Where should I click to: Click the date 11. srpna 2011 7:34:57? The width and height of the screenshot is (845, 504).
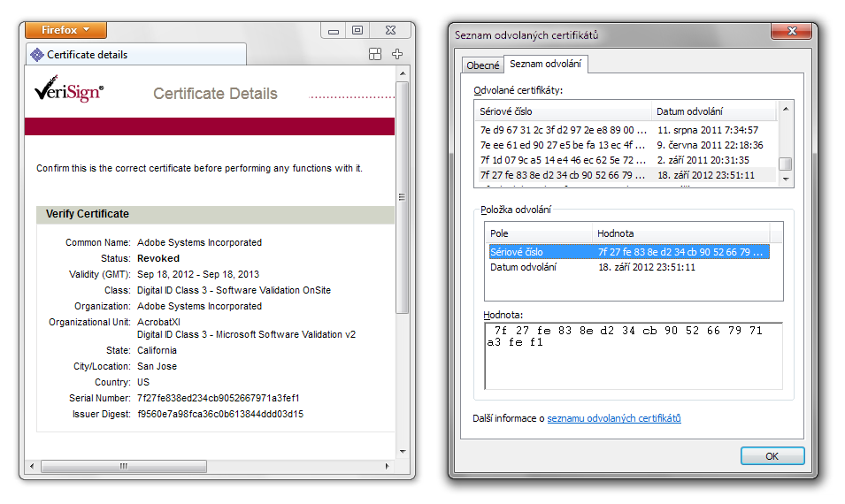(x=708, y=130)
